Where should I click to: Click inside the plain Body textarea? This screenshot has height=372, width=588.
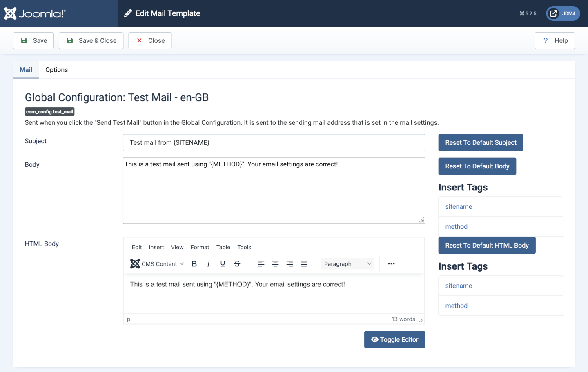click(x=274, y=190)
